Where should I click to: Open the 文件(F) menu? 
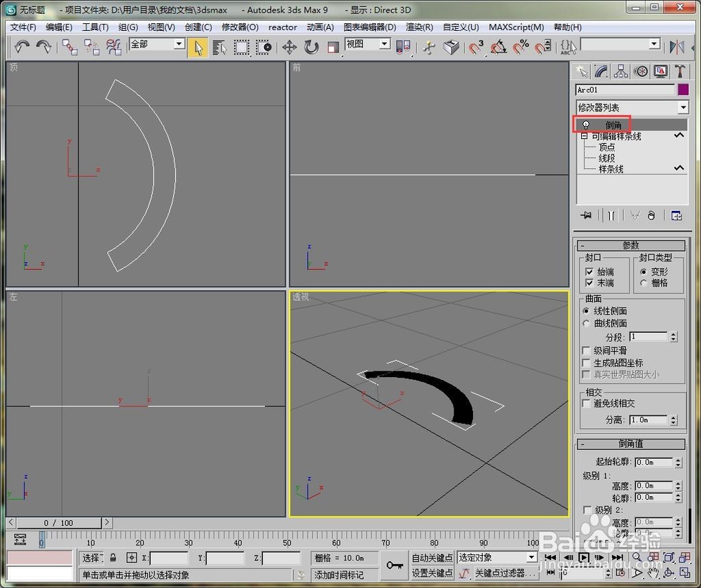pyautogui.click(x=23, y=27)
